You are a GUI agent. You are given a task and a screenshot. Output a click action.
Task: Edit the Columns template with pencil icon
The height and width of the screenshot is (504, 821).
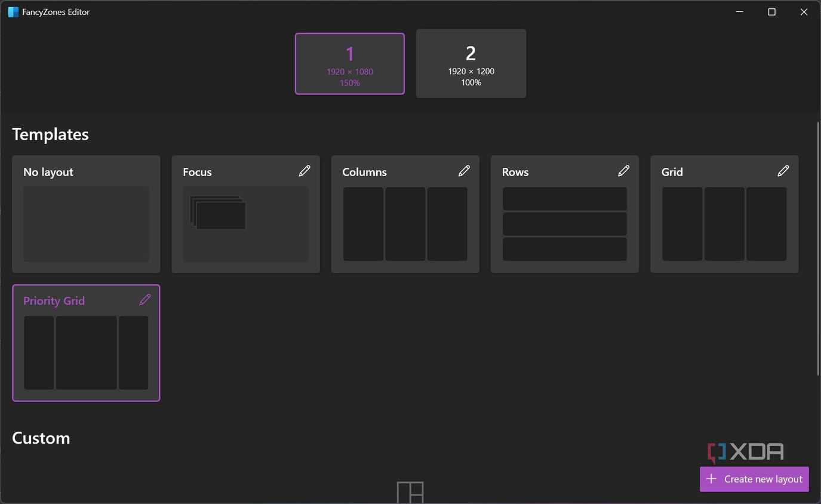click(x=464, y=171)
